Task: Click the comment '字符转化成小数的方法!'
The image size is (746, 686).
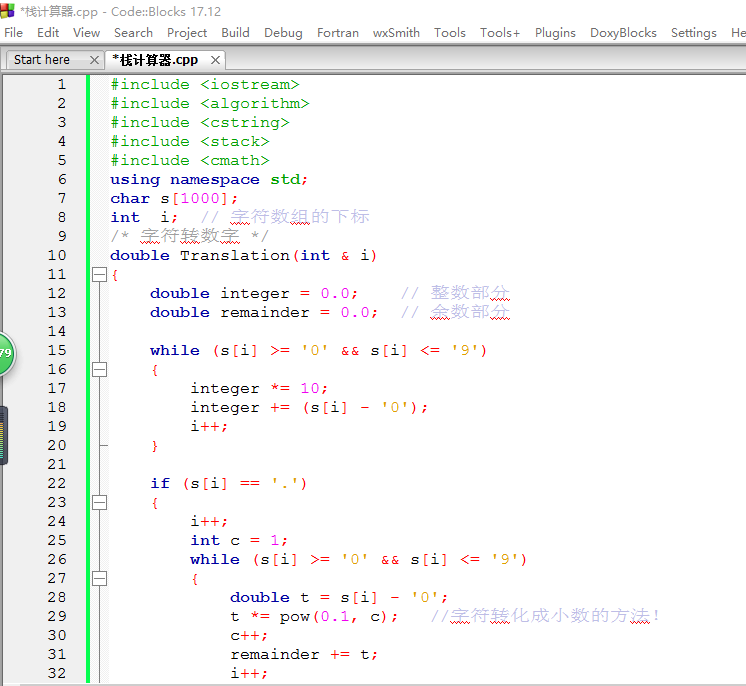Action: (555, 616)
